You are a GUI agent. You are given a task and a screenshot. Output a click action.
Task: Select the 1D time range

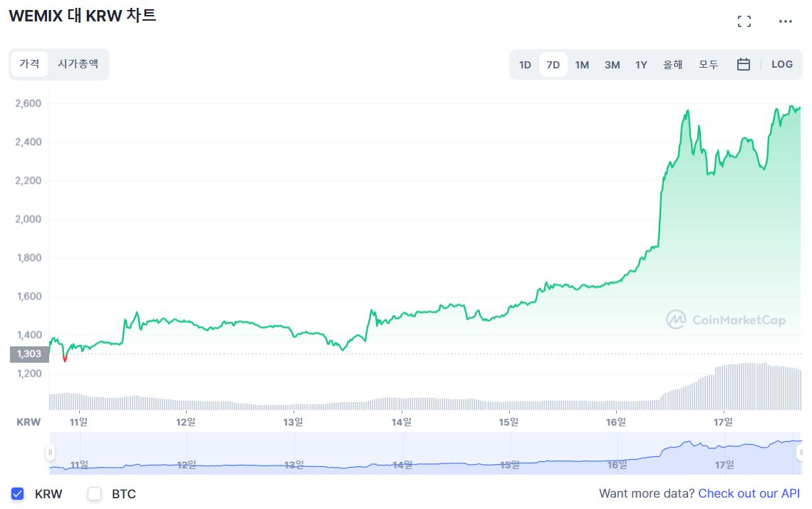525,65
